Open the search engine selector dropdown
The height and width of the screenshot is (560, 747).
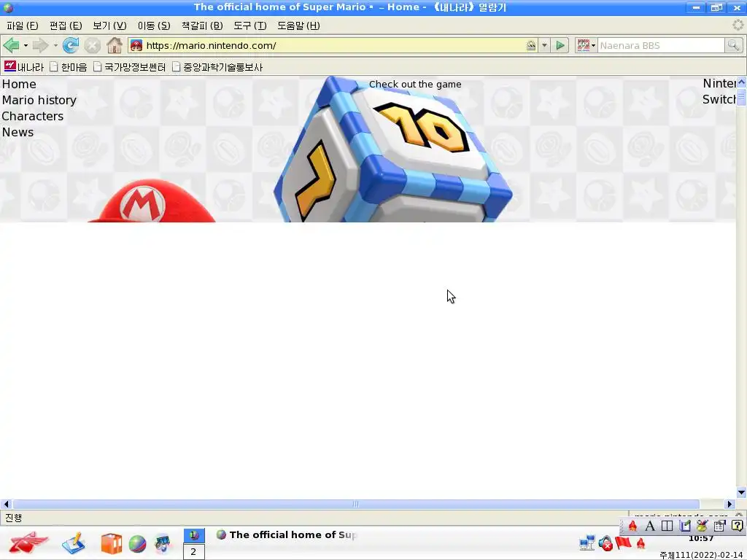click(x=586, y=46)
